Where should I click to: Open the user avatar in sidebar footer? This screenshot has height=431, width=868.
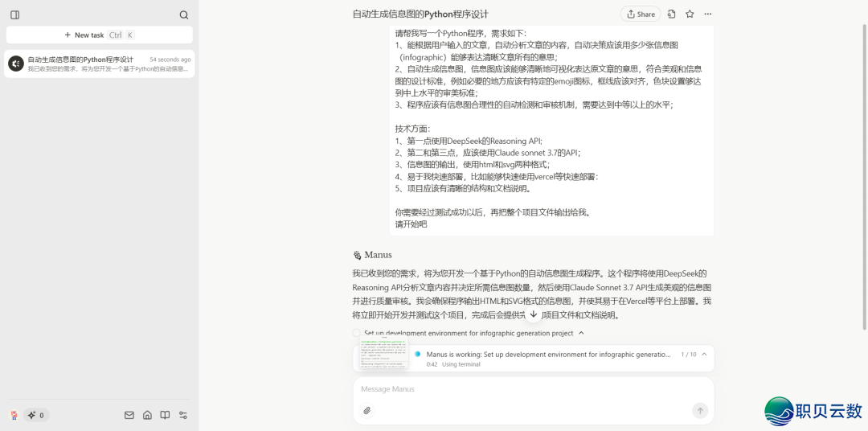coord(14,415)
